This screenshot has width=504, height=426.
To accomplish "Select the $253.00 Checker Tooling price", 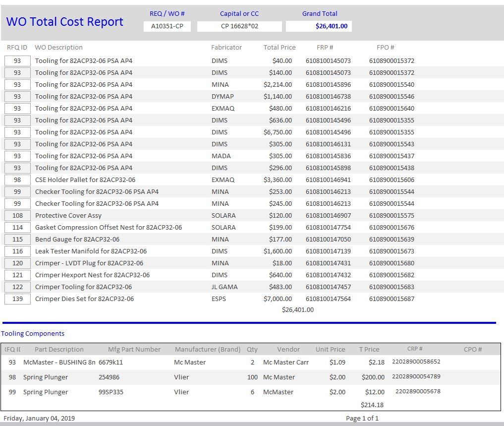I will (280, 192).
